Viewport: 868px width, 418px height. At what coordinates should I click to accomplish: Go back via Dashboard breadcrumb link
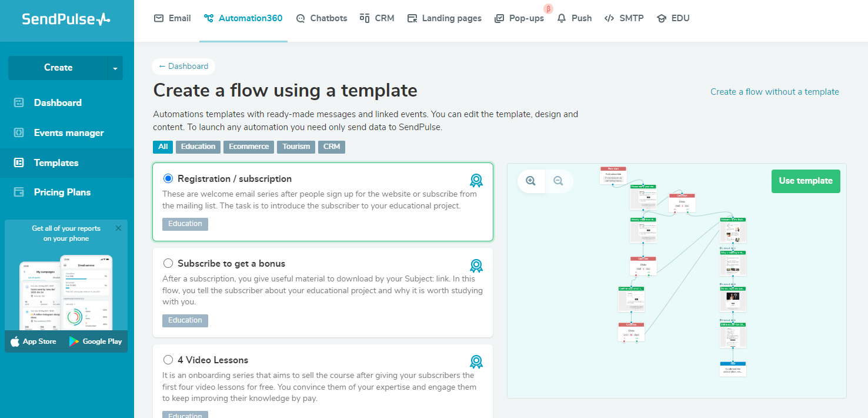[x=183, y=67]
